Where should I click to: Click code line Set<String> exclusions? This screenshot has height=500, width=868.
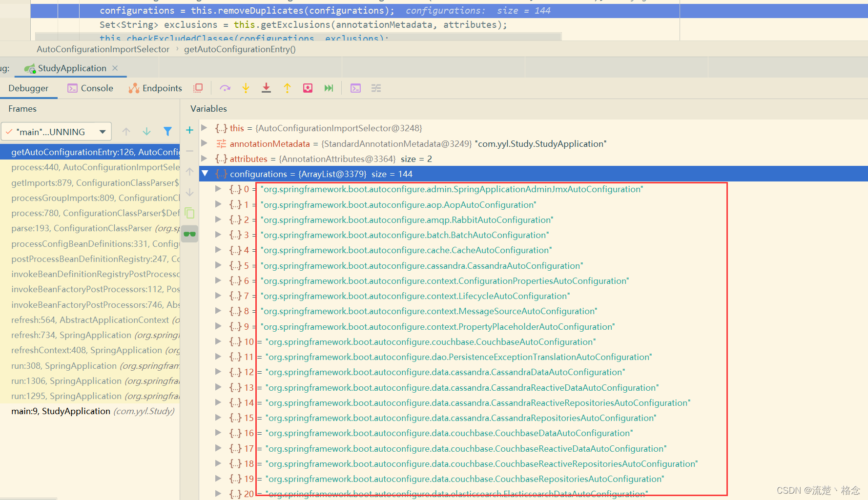[303, 24]
